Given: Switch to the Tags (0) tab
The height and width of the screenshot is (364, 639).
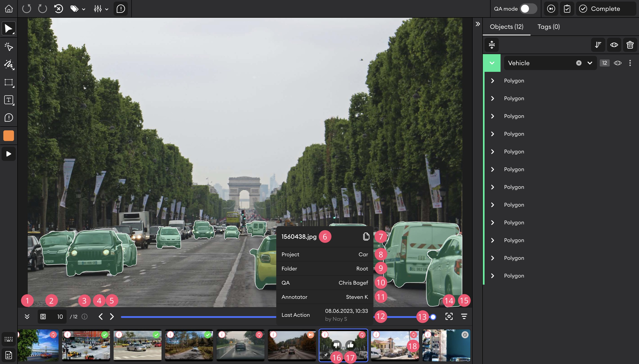Looking at the screenshot, I should pos(549,27).
